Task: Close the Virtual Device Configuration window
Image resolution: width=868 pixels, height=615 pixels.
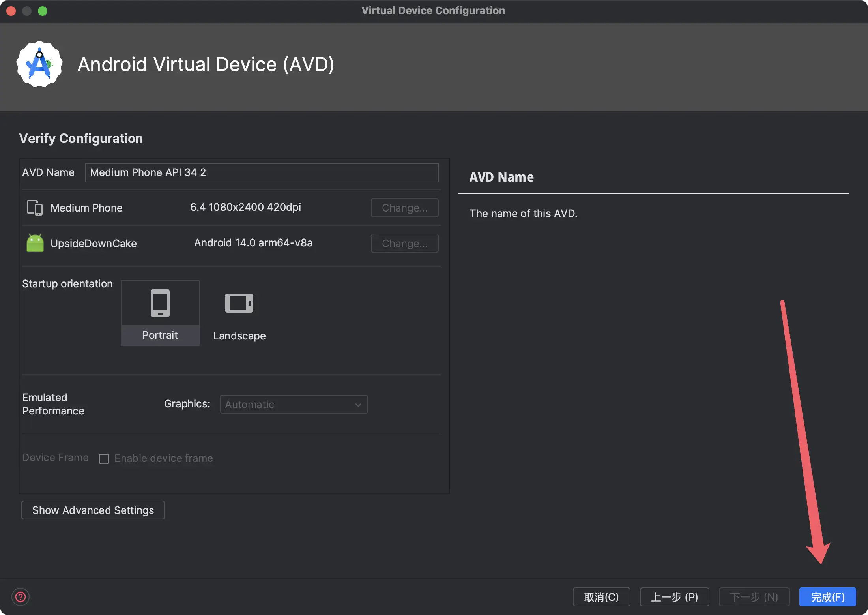Action: (11, 11)
